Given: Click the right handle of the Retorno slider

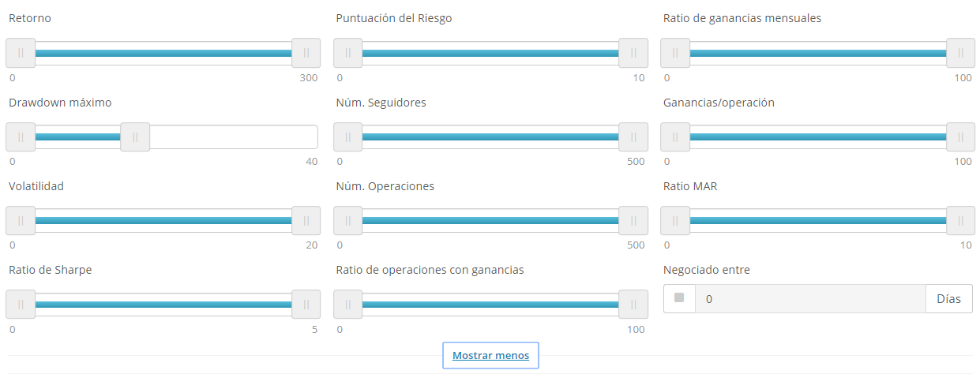Looking at the screenshot, I should click(x=306, y=53).
